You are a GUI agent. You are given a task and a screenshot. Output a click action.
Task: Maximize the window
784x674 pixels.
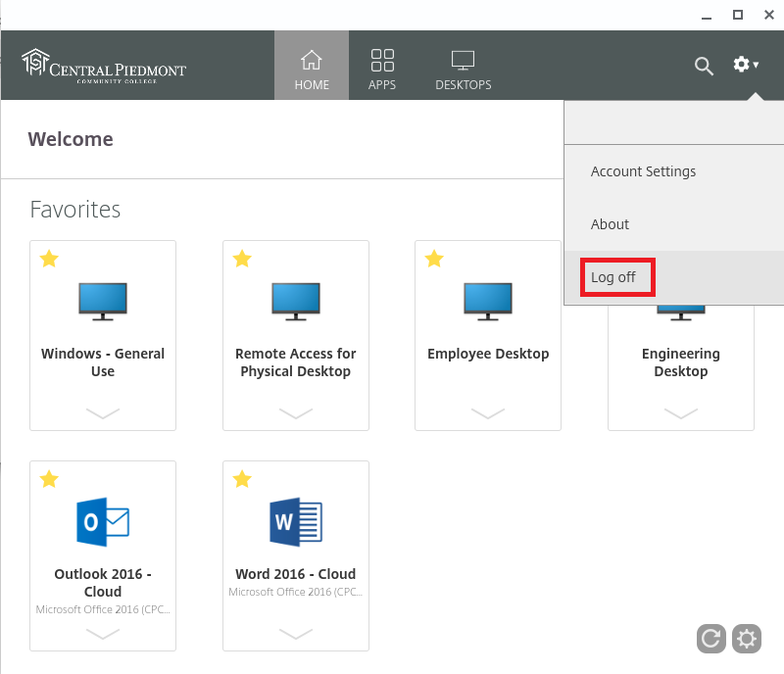pyautogui.click(x=738, y=15)
